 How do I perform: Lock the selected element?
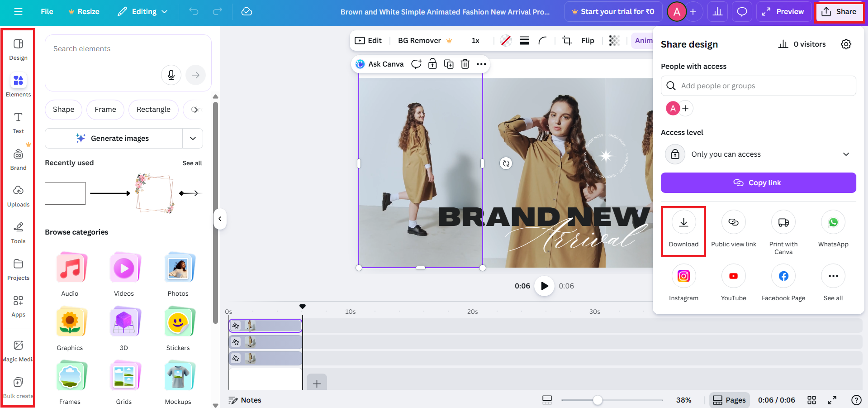coord(432,64)
